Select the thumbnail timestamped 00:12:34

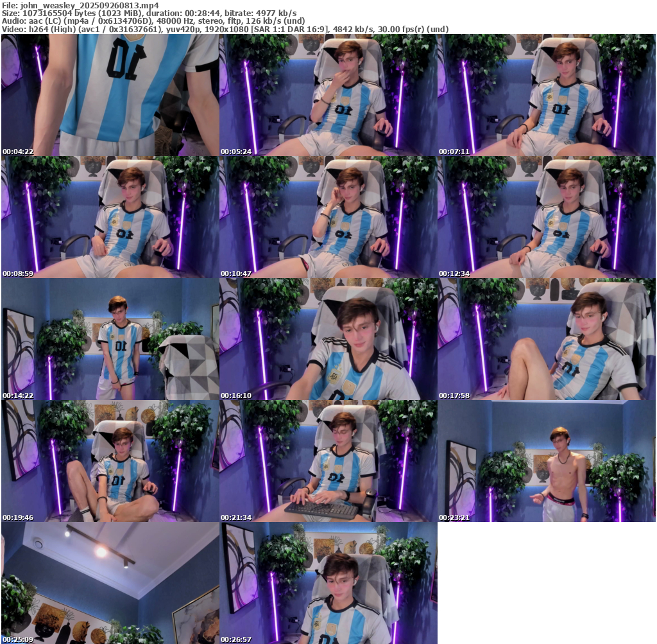click(547, 217)
